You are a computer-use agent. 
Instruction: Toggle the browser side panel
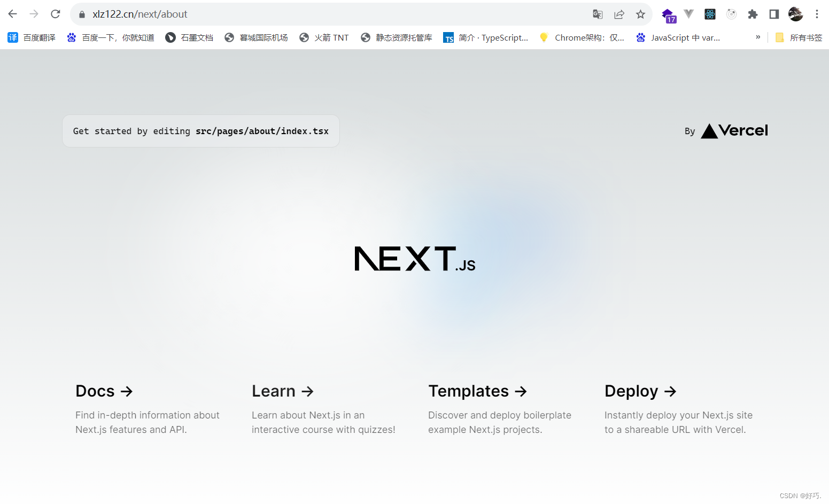pyautogui.click(x=774, y=14)
